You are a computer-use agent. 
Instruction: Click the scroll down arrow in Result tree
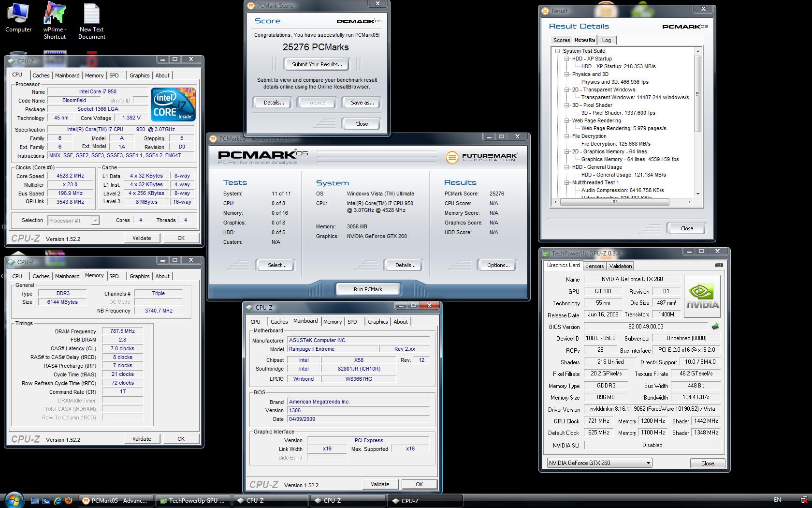(x=697, y=194)
